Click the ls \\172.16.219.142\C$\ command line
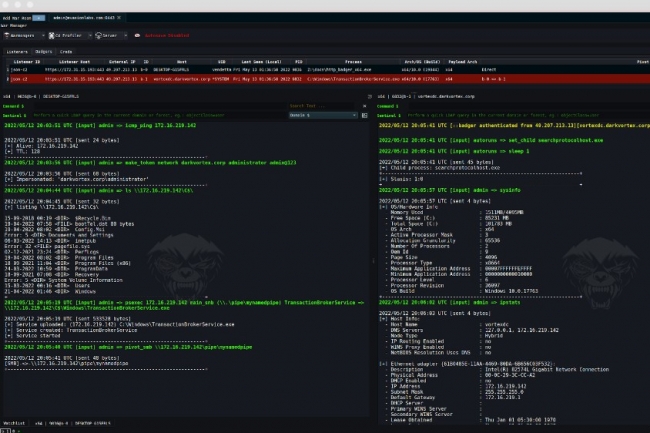650x433 pixels. [x=99, y=191]
